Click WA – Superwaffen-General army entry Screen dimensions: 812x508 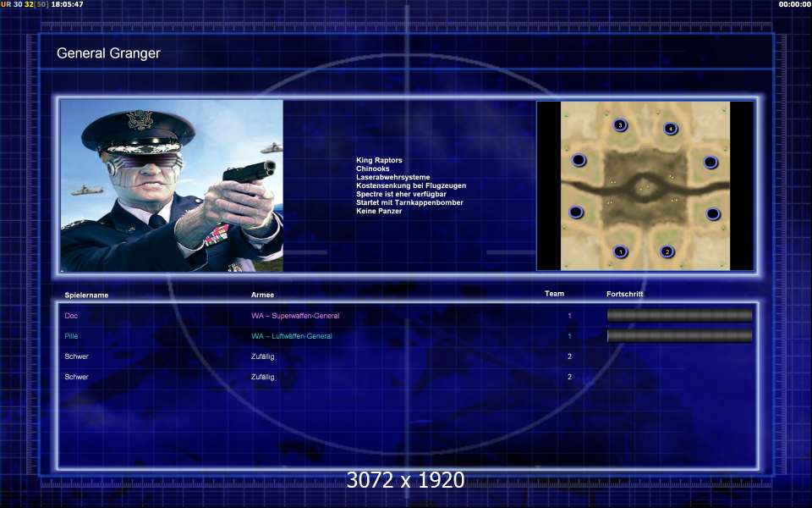tap(295, 316)
